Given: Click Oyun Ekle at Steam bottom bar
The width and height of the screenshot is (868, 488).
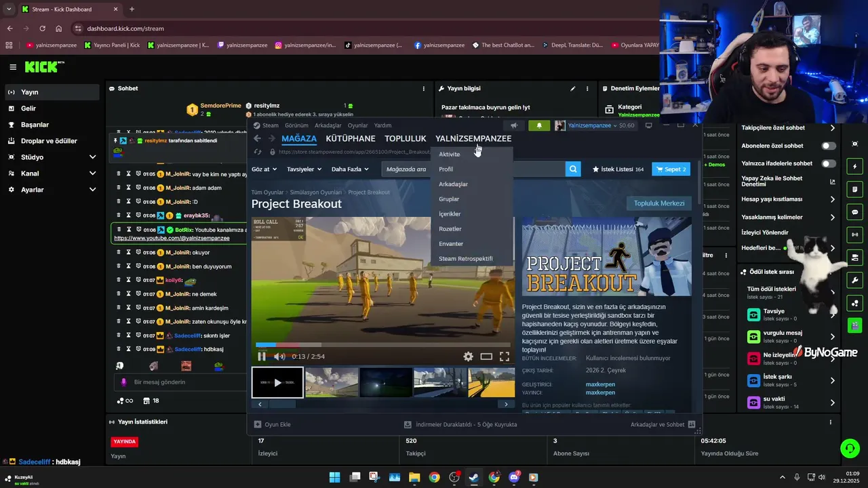Looking at the screenshot, I should [x=273, y=424].
